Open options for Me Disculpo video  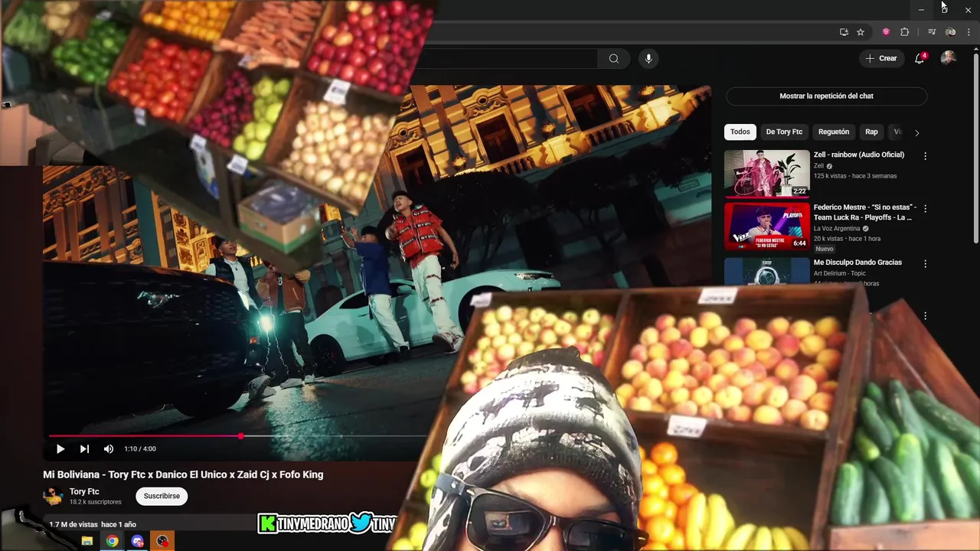coord(925,264)
